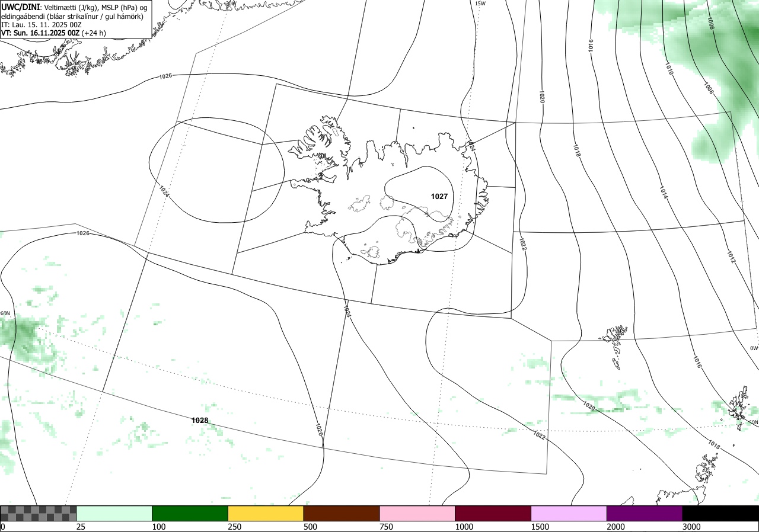Select the pale green 25–100 legend swatch

coord(114,513)
